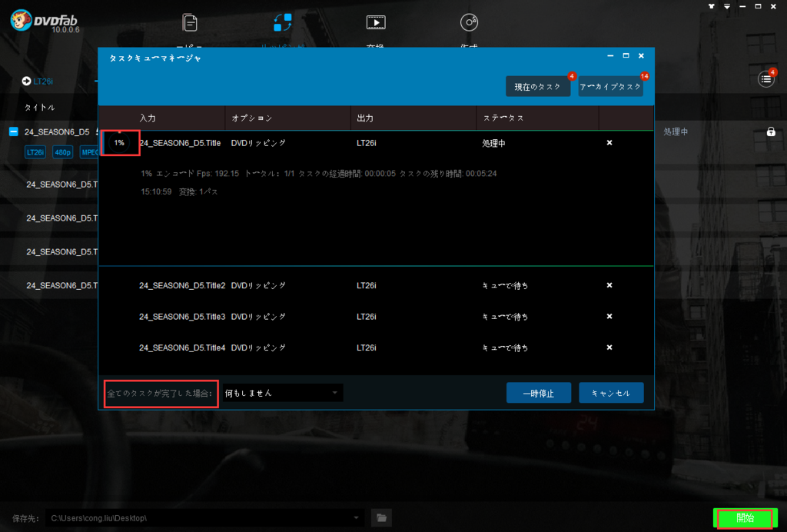Sort by the 入力 column header
This screenshot has height=532, width=787.
(x=148, y=118)
